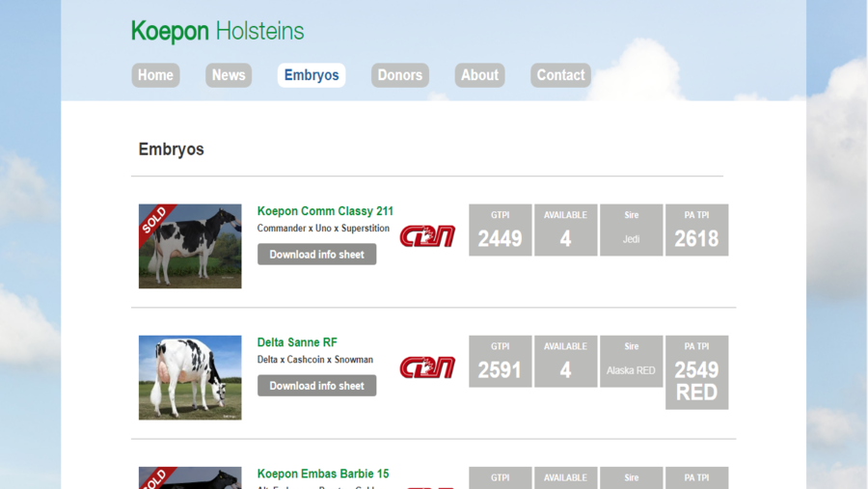This screenshot has width=868, height=489.
Task: Download info sheet for Delta Sanne RF
Action: pyautogui.click(x=316, y=386)
